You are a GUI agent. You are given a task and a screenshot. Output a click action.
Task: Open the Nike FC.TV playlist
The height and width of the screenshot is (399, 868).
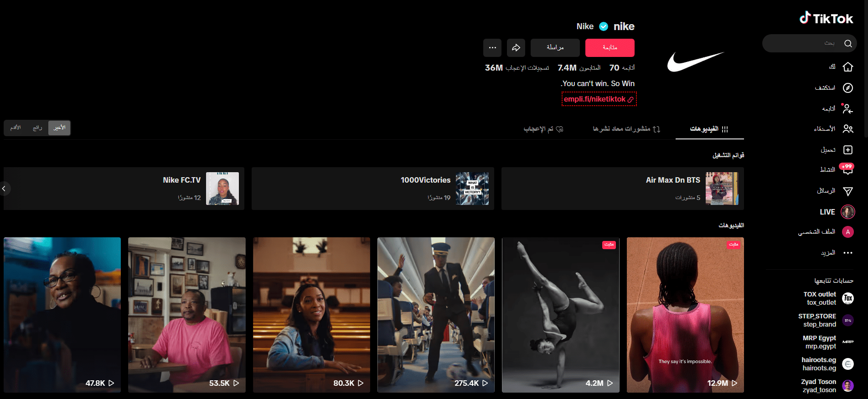point(124,189)
